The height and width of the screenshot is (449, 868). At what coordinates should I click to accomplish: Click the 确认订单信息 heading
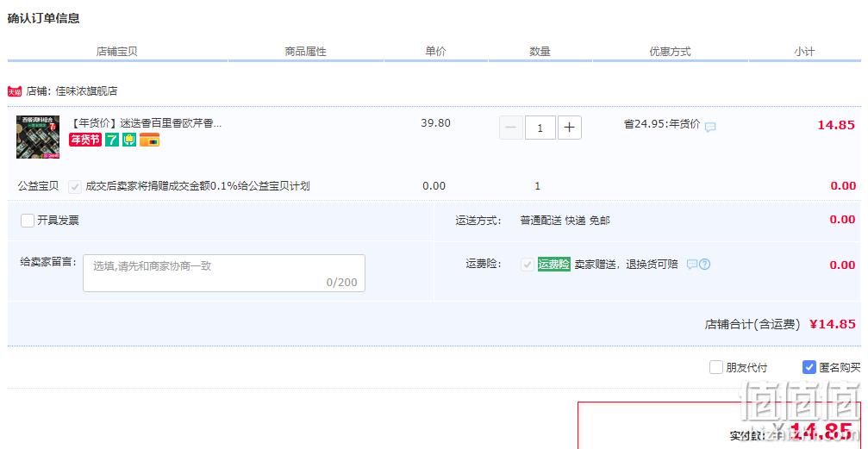44,18
